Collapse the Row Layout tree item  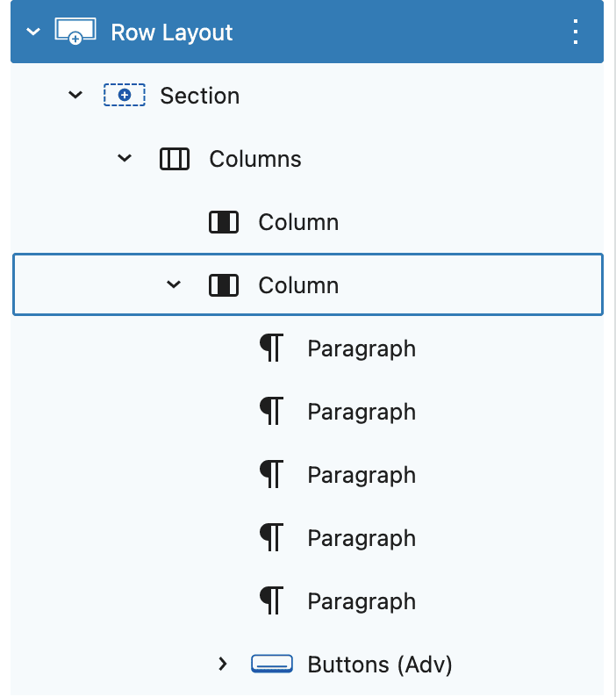click(x=33, y=32)
